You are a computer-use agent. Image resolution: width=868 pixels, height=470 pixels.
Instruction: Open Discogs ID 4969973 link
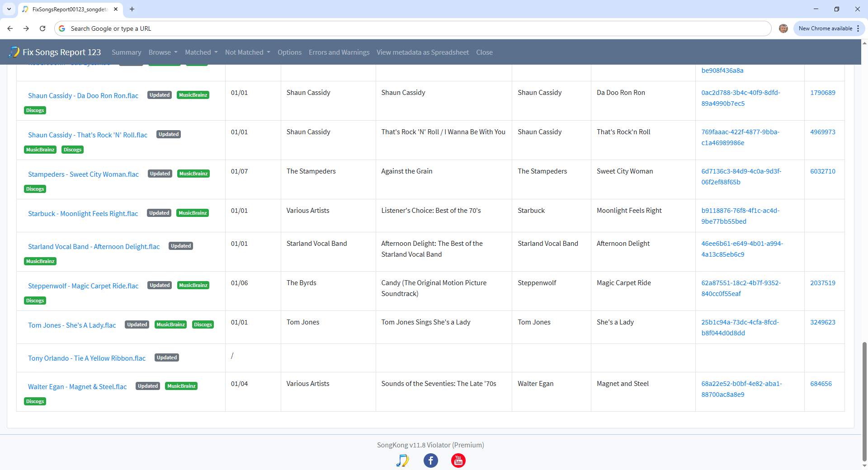pyautogui.click(x=822, y=132)
